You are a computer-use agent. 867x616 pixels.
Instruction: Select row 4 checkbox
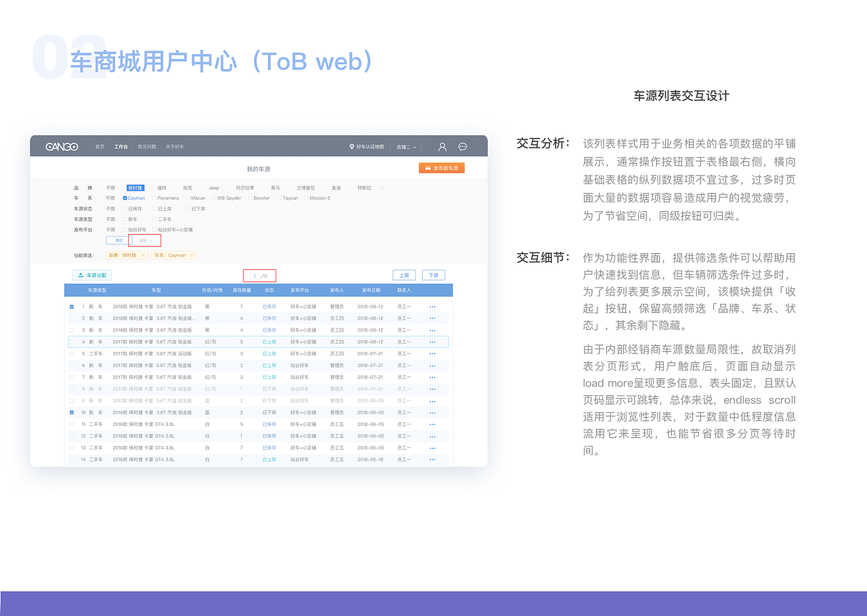[72, 342]
